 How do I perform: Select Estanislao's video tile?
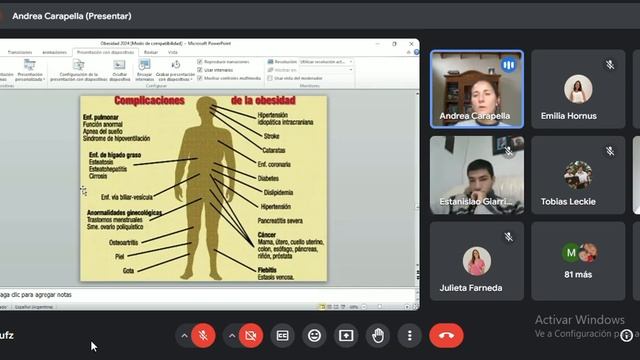477,175
